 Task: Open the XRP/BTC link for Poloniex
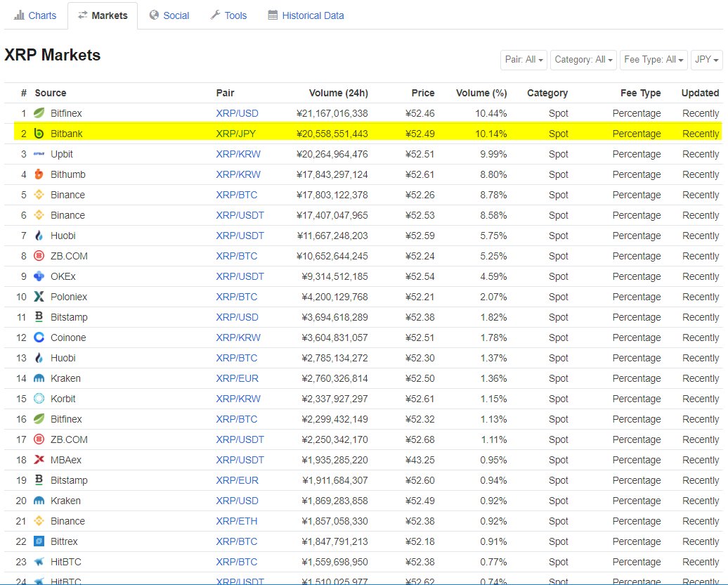click(x=237, y=297)
